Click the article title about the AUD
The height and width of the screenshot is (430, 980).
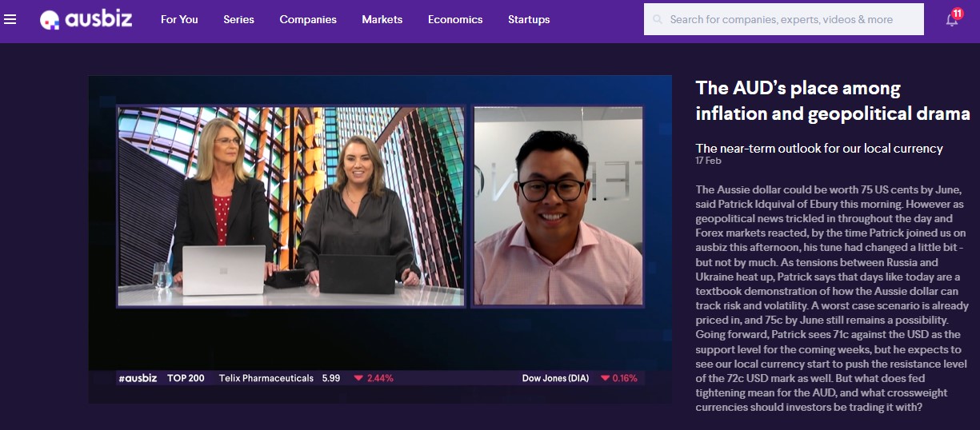833,101
